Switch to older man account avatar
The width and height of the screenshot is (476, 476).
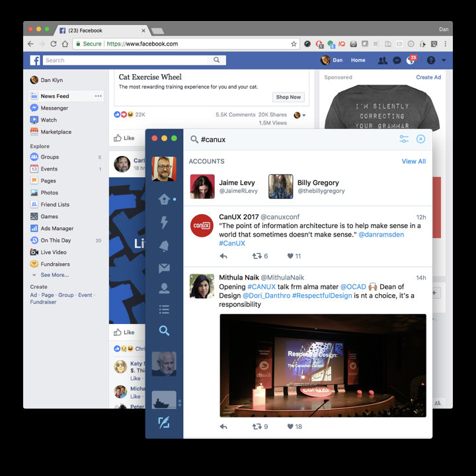click(x=164, y=364)
